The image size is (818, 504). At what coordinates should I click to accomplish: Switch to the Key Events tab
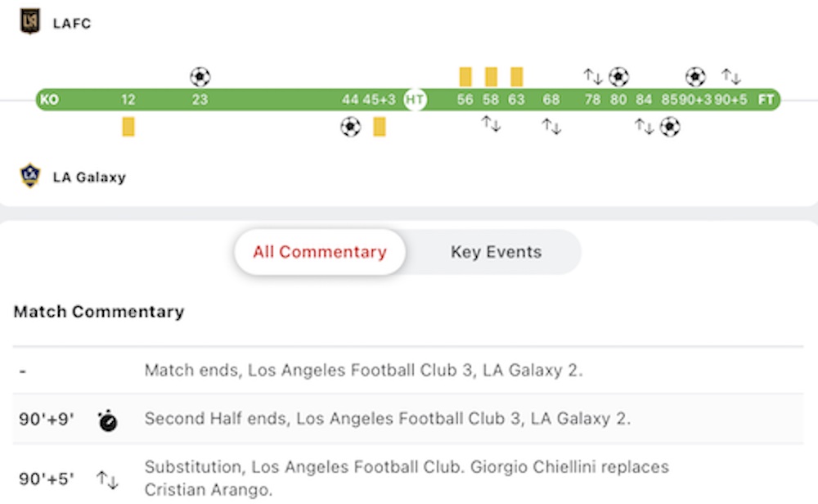click(x=497, y=252)
